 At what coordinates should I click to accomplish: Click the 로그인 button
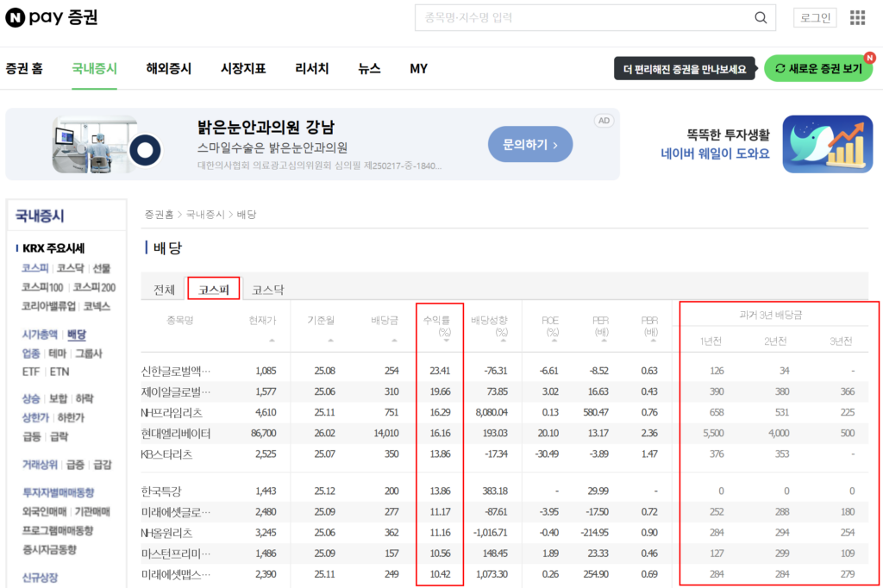pyautogui.click(x=814, y=17)
